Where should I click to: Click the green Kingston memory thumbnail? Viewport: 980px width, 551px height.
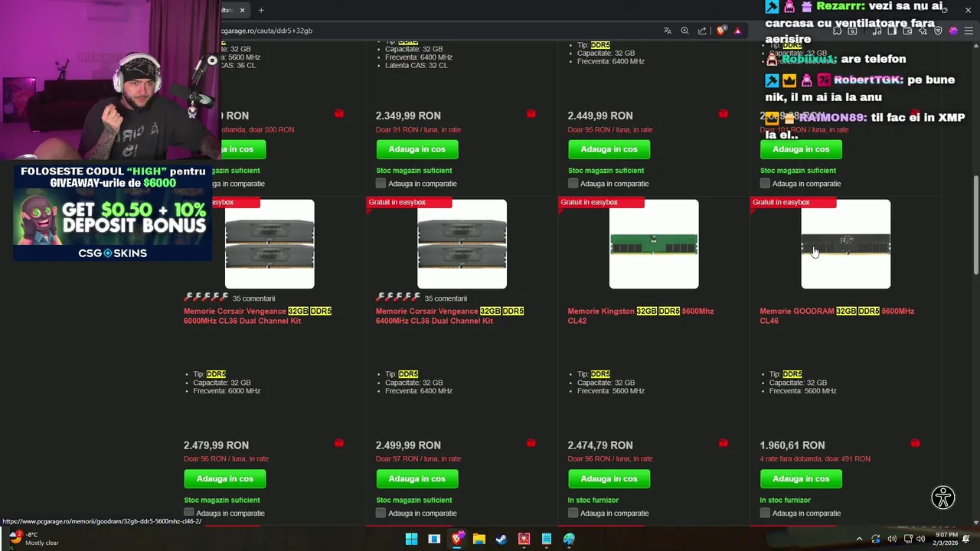(654, 244)
